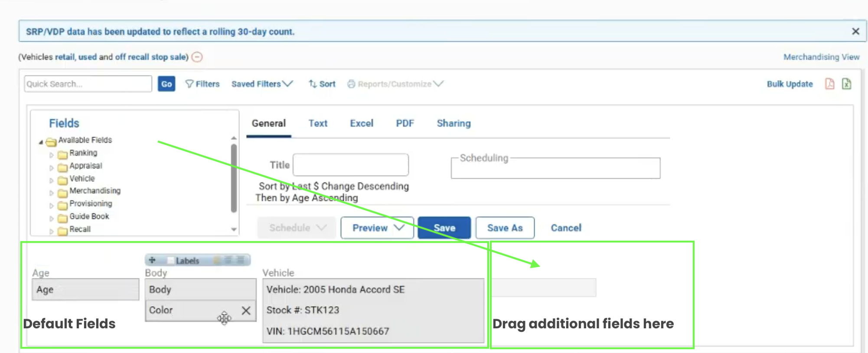Remove the Color field with its X
868x353 pixels.
246,311
